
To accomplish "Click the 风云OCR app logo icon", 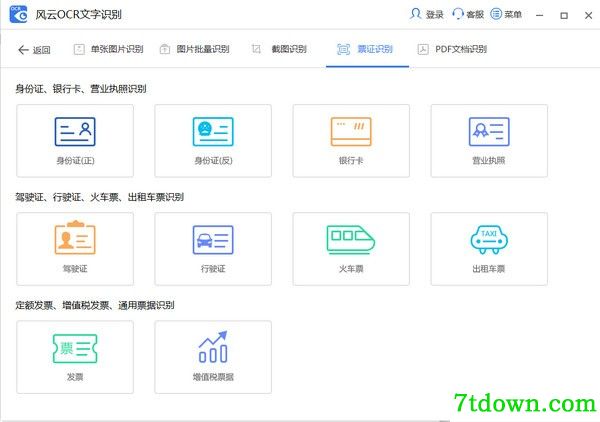I will tap(18, 14).
